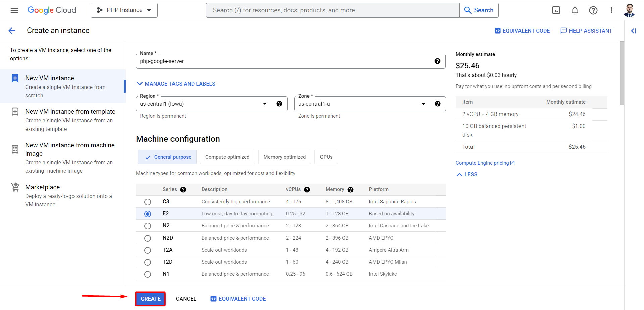Image resolution: width=644 pixels, height=310 pixels.
Task: Switch to Memory optimized tab
Action: point(285,157)
